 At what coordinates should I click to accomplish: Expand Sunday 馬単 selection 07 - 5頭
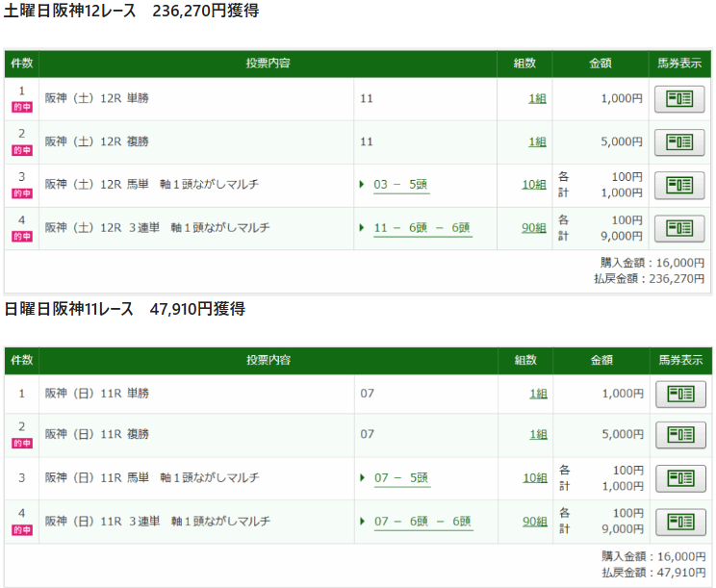pos(400,478)
